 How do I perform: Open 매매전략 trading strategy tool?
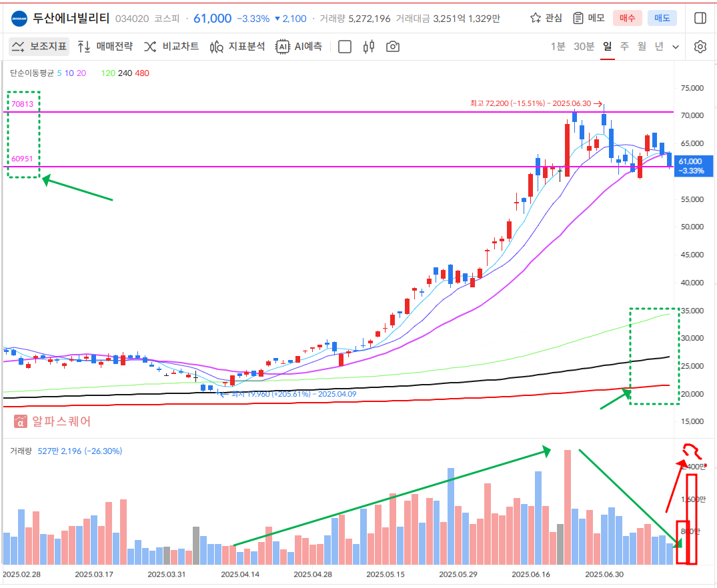(105, 46)
